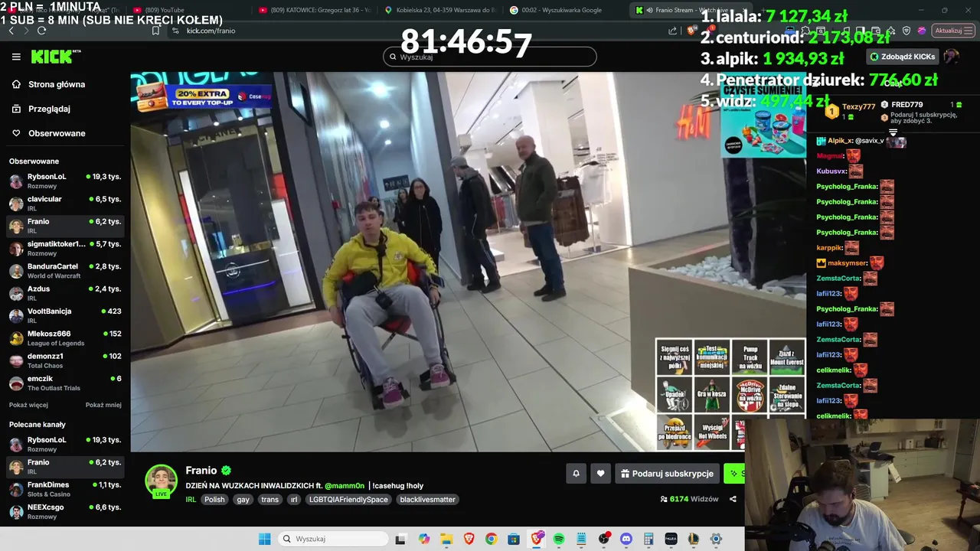This screenshot has height=551, width=980.
Task: Reload the page with browser refresh icon
Action: coord(41,31)
